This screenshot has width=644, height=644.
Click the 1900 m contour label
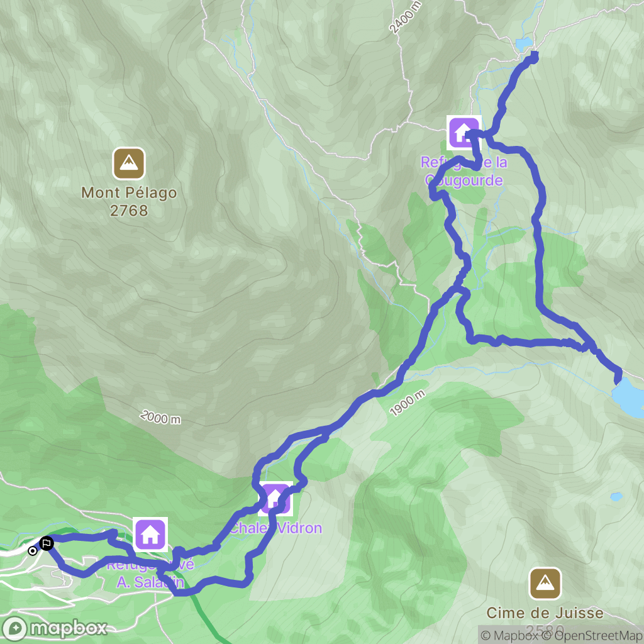(x=407, y=403)
